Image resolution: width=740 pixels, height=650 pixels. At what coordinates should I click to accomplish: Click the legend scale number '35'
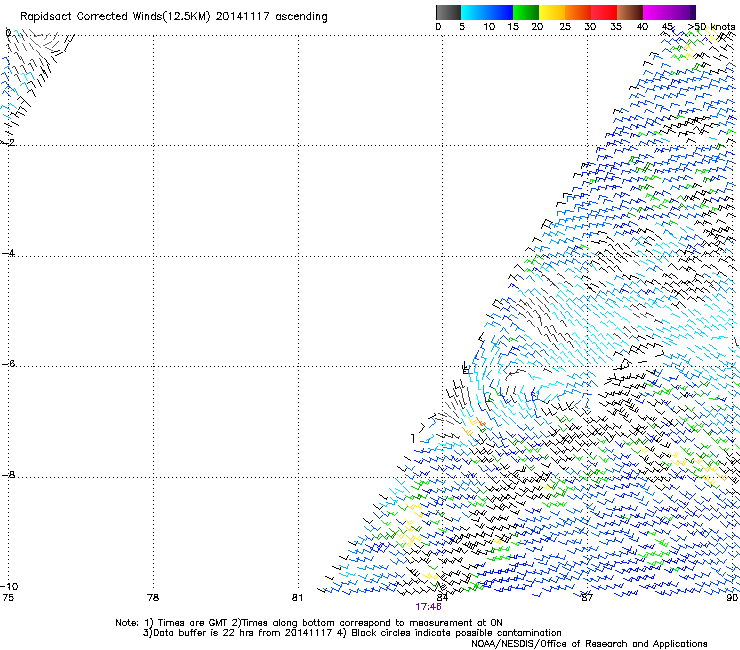point(616,27)
